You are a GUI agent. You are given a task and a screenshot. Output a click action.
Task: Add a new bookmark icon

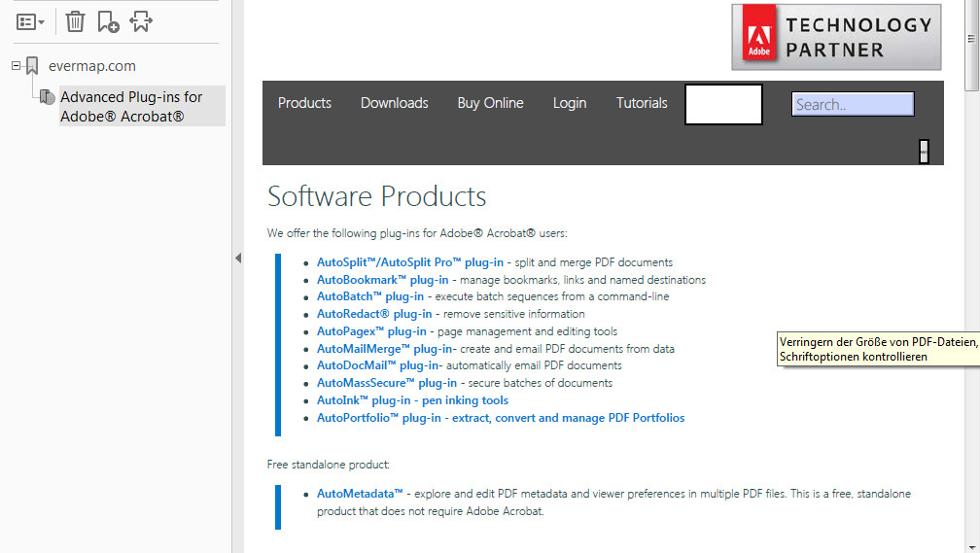pos(108,21)
